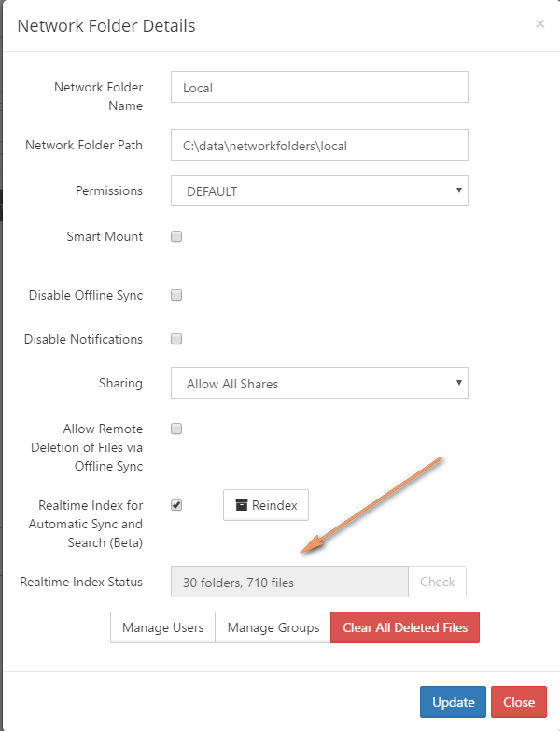Screen dimensions: 560x731
Task: Click the red Clear All Deleted Files button
Action: pos(405,627)
